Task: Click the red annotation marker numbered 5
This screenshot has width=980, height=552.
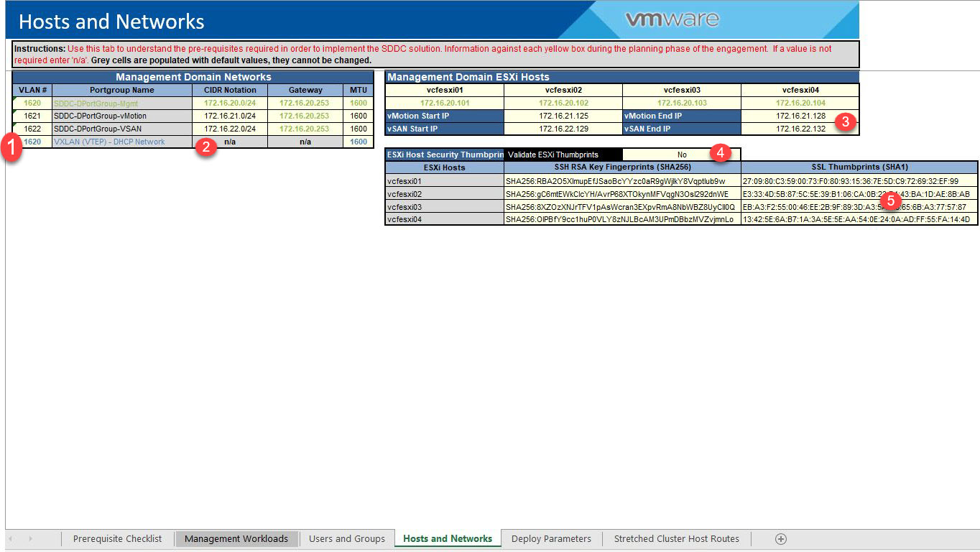Action: [891, 201]
